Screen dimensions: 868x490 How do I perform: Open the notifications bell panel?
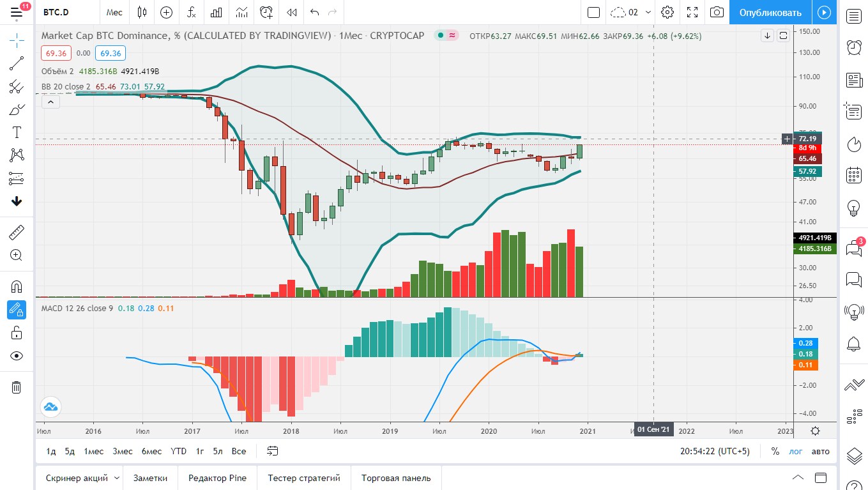tap(853, 344)
